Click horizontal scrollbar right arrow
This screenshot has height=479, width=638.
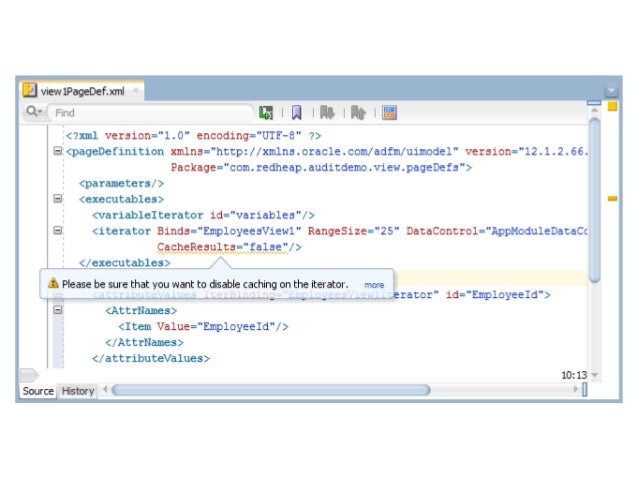click(575, 389)
